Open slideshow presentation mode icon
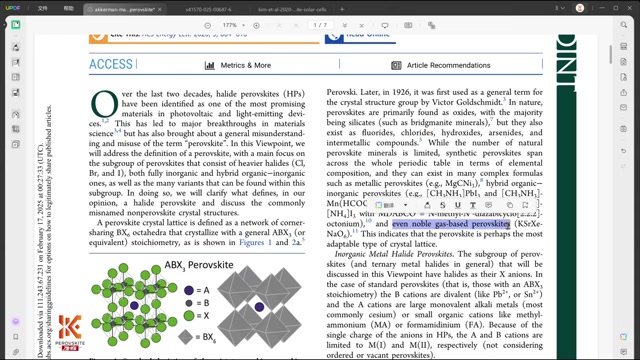 pyautogui.click(x=384, y=25)
